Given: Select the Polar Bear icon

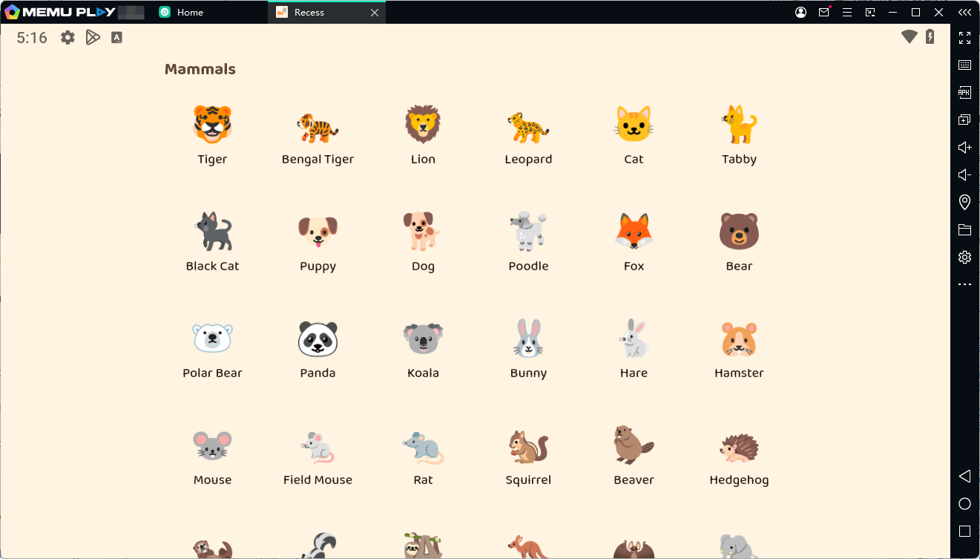Looking at the screenshot, I should pos(212,338).
